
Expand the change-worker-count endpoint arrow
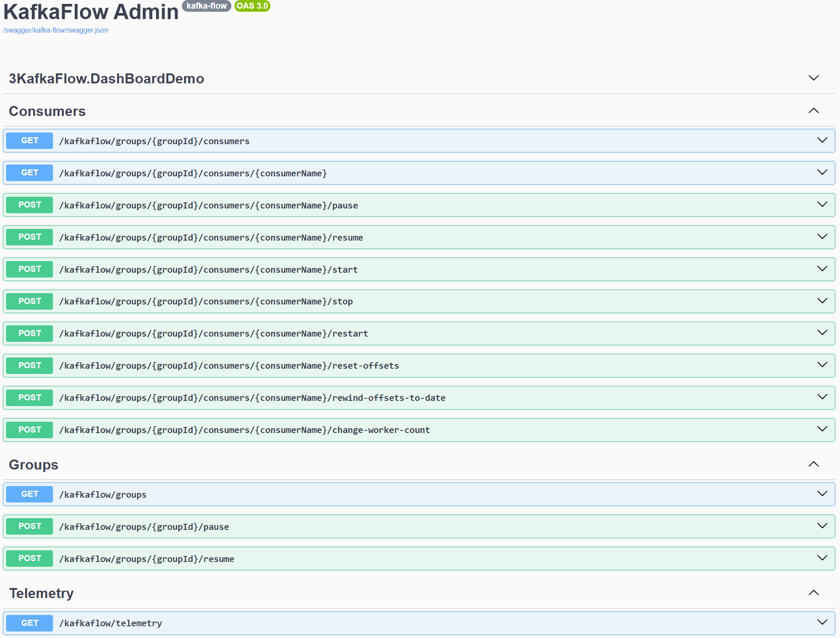point(822,429)
